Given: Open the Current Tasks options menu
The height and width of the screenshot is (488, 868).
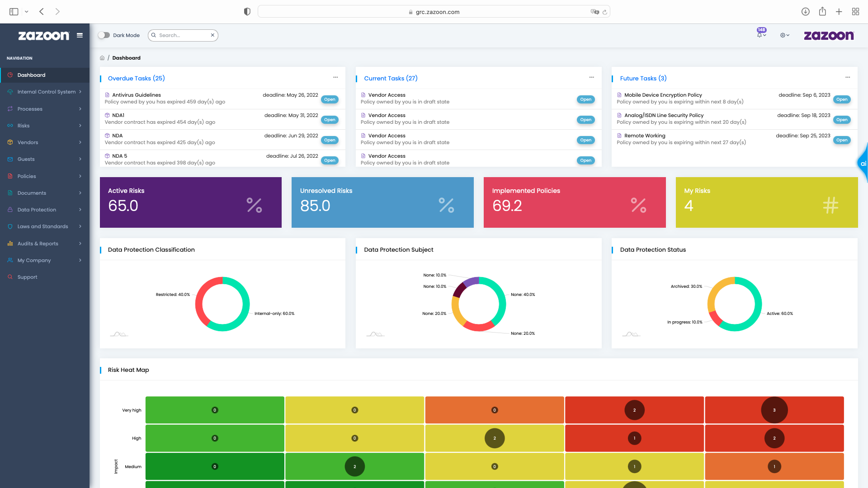Looking at the screenshot, I should 591,77.
